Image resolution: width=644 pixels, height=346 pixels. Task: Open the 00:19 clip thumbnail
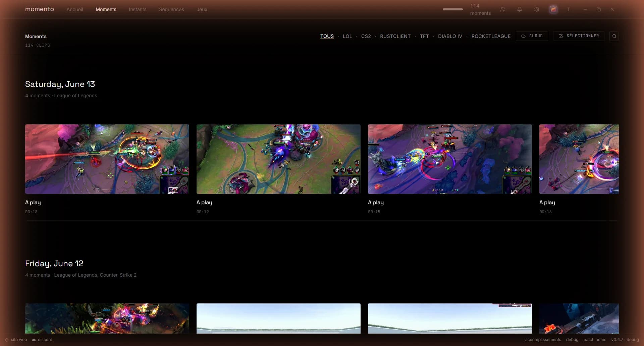click(278, 159)
